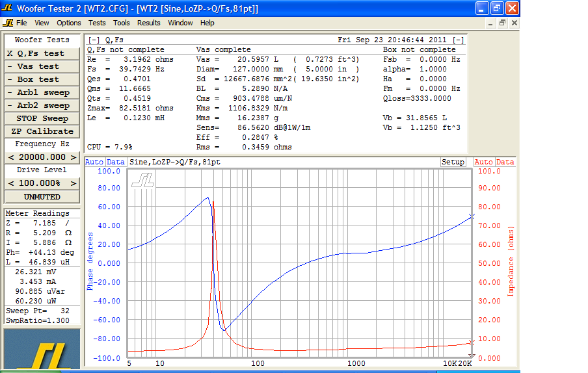The width and height of the screenshot is (588, 373).
Task: Click the 100.000% drive level value
Action: click(x=40, y=183)
